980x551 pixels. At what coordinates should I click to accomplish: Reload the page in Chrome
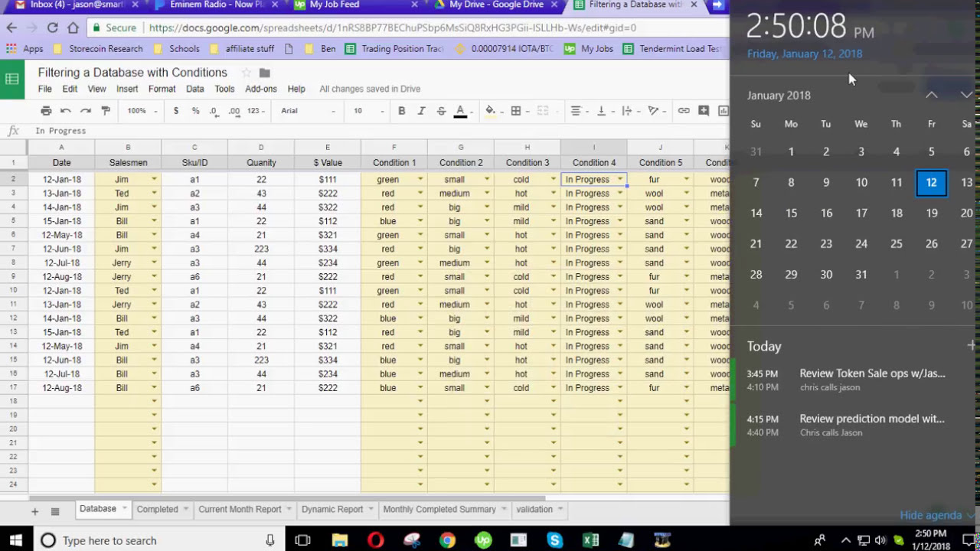(x=52, y=28)
